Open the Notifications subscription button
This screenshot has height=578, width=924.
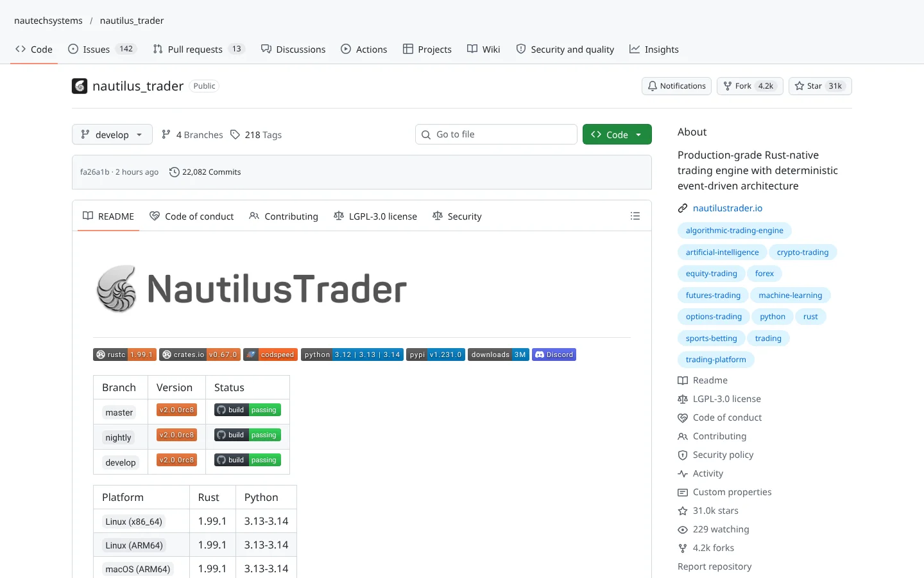pos(676,86)
